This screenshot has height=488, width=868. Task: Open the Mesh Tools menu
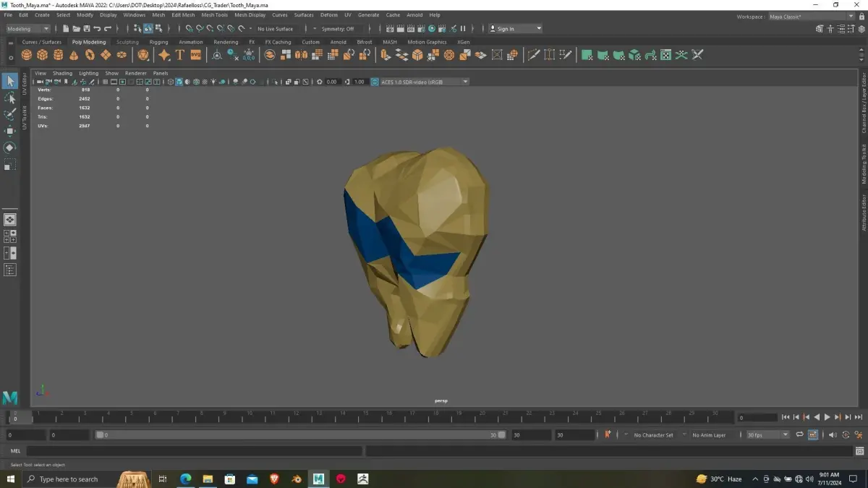click(x=214, y=14)
